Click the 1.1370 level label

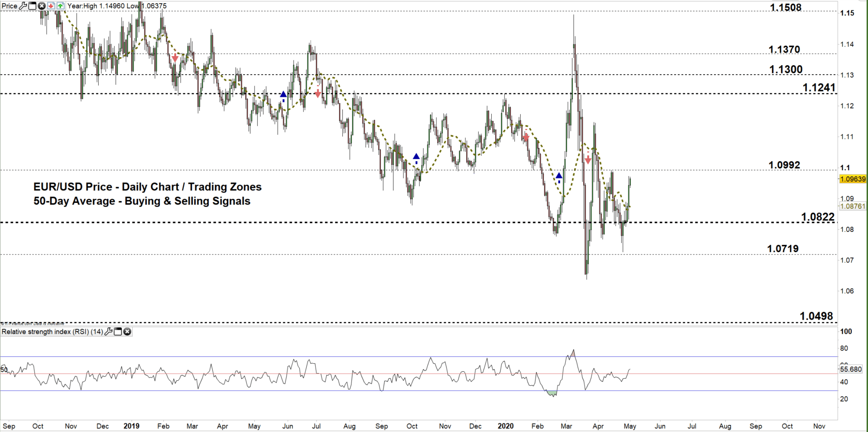click(x=784, y=49)
